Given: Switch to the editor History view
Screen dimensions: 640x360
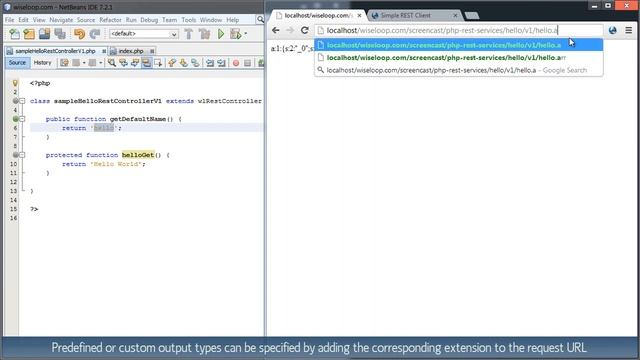Looking at the screenshot, I should (42, 62).
